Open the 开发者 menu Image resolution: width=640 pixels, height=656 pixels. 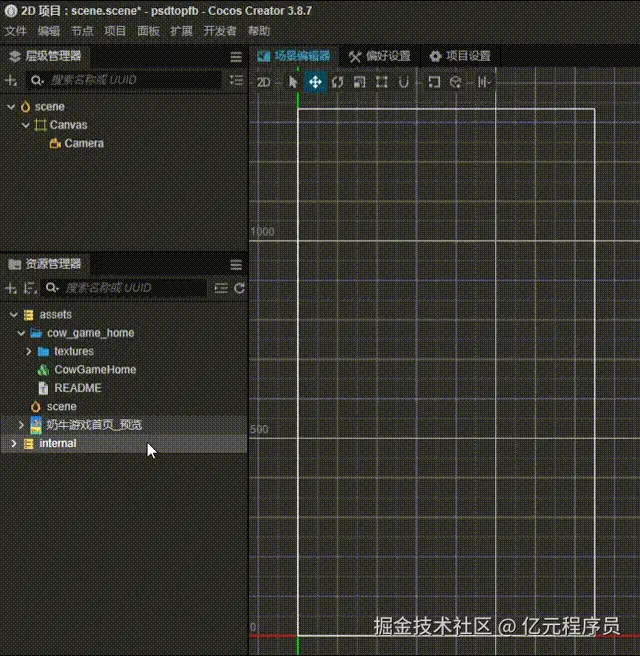point(220,31)
